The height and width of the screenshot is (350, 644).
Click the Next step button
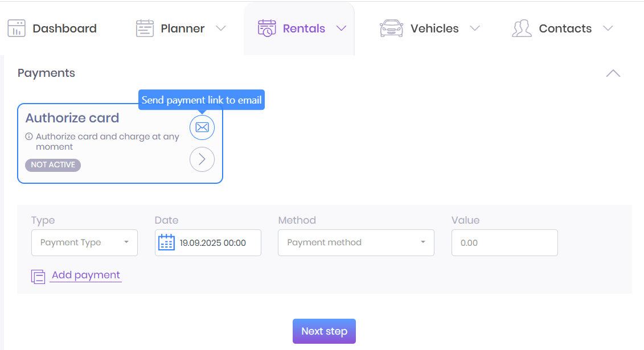coord(324,331)
